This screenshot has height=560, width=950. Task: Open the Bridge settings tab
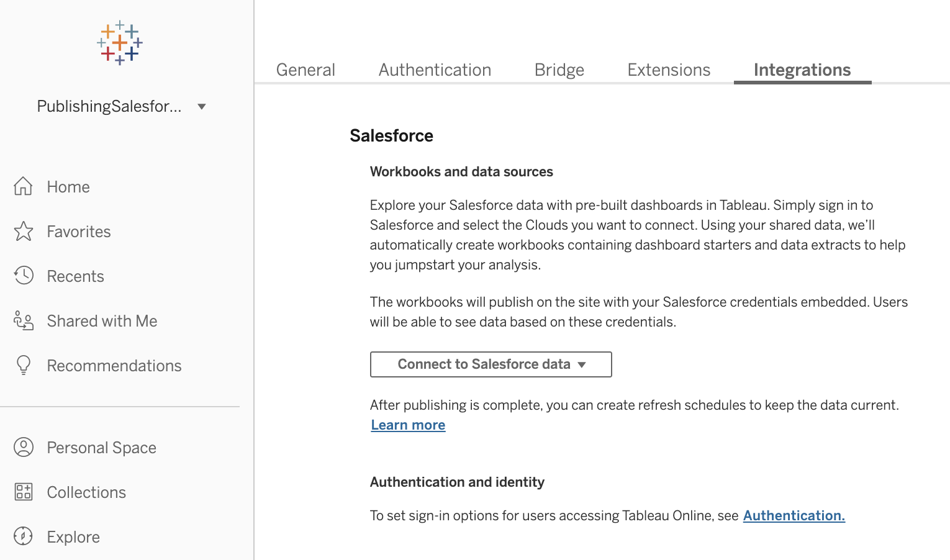[x=559, y=70]
